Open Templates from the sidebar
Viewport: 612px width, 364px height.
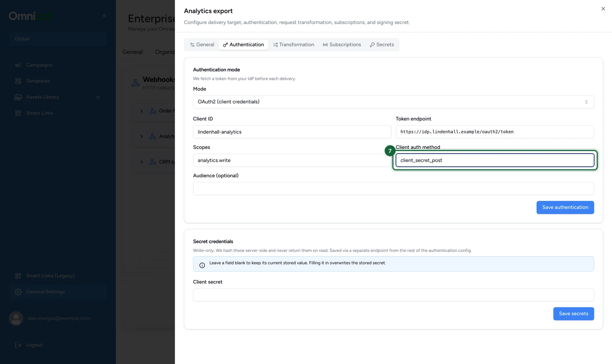(x=38, y=81)
